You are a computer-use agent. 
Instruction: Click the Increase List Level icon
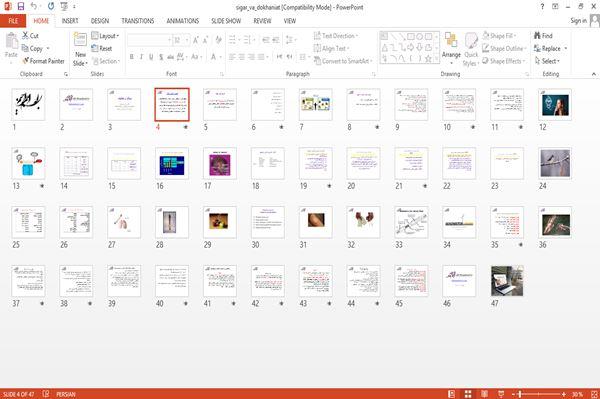pos(276,40)
